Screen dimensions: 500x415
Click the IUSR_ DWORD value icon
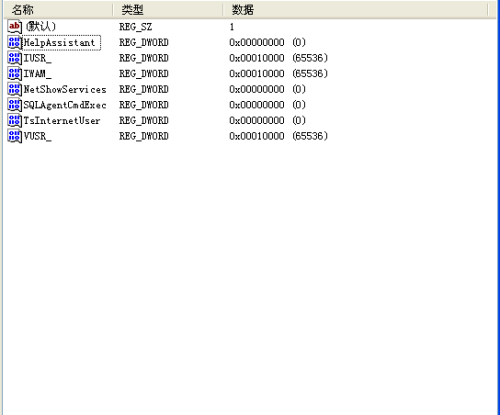pyautogui.click(x=15, y=58)
